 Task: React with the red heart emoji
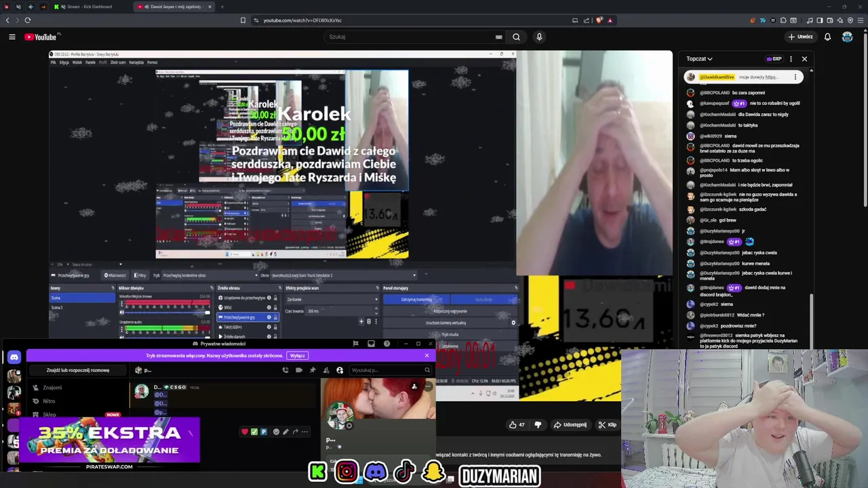coord(245,432)
